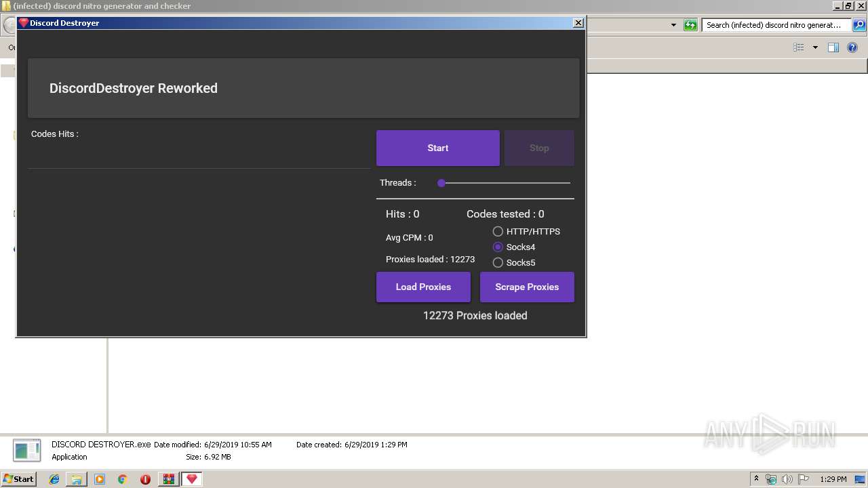
Task: Open the Action Center flag icon
Action: (x=804, y=479)
